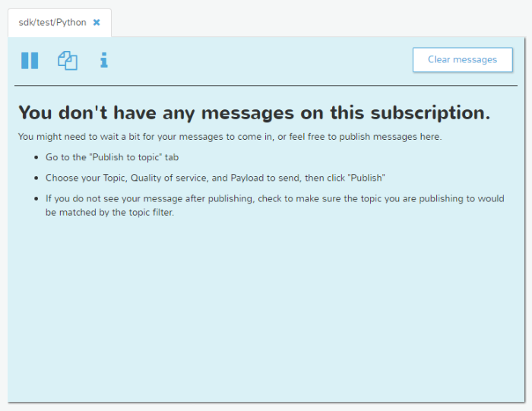This screenshot has width=532, height=411.
Task: Click the 'Go to the "Publish to topic" tab' bullet
Action: tap(112, 157)
